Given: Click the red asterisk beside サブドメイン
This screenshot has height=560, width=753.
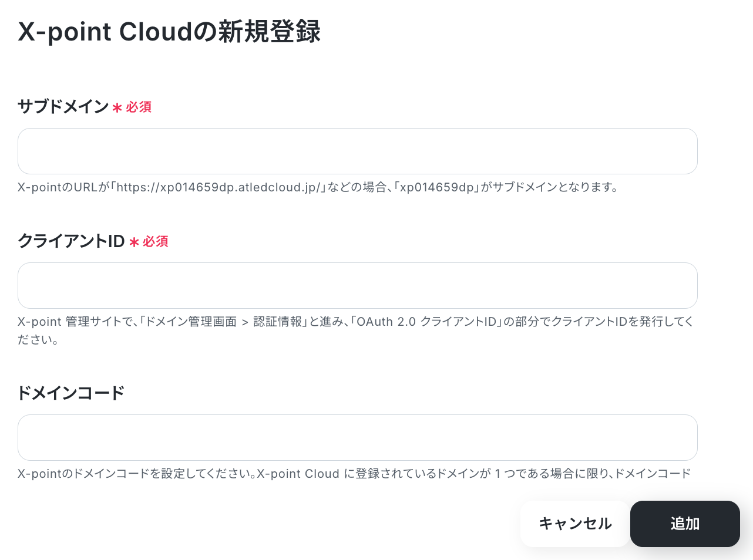Looking at the screenshot, I should pos(117,108).
